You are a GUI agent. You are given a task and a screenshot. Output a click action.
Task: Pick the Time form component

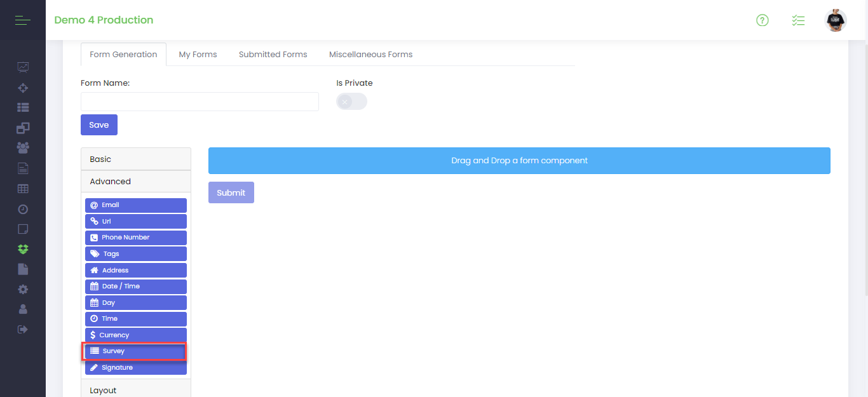(x=136, y=319)
